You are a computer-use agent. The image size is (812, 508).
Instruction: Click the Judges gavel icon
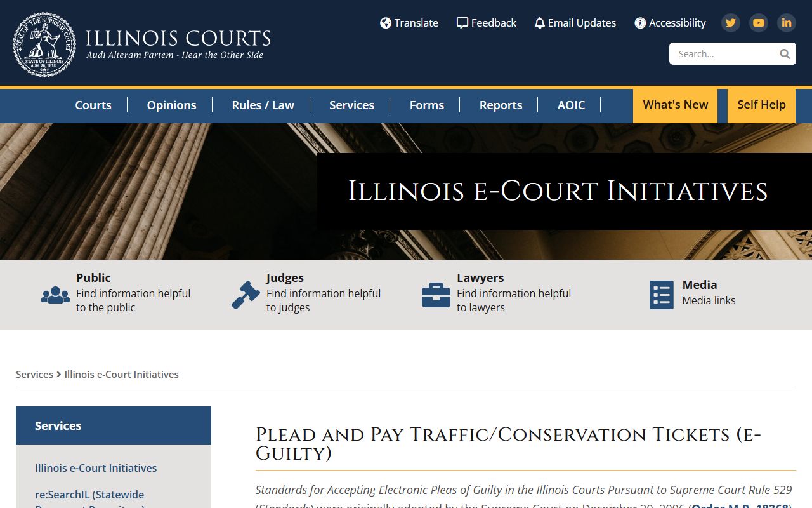tap(246, 295)
